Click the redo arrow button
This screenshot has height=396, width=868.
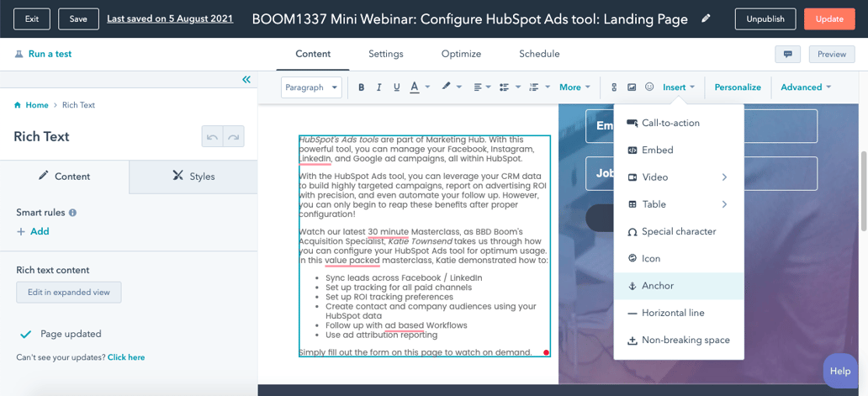point(234,136)
